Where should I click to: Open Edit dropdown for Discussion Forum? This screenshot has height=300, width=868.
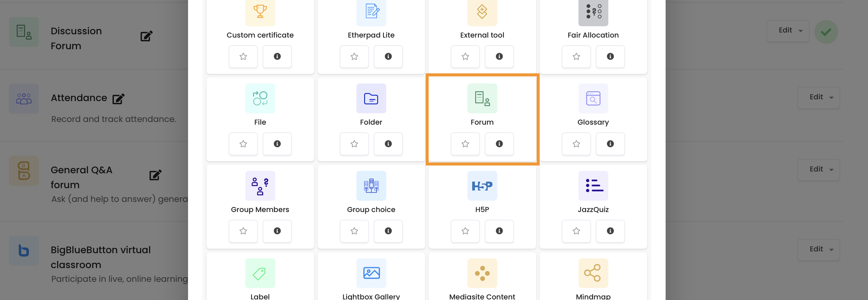pyautogui.click(x=788, y=31)
